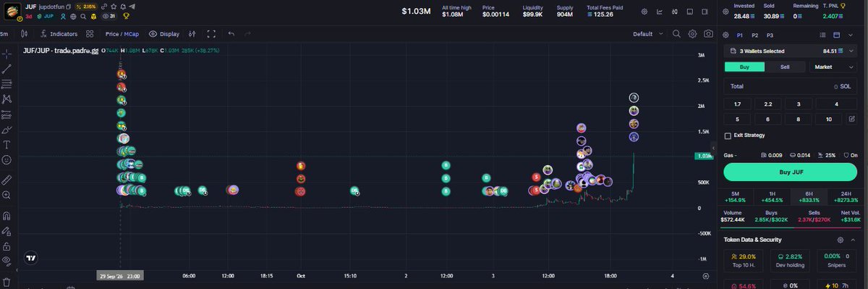
Task: Click the 1.03M price axis label
Action: click(x=705, y=156)
